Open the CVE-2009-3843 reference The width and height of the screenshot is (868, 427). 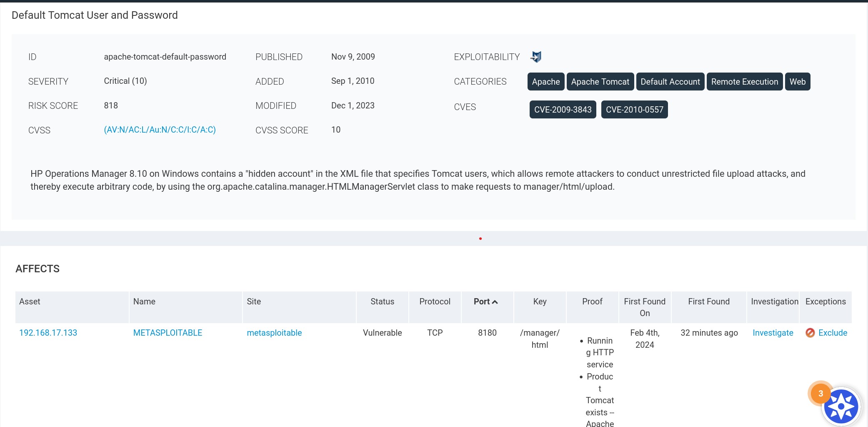click(563, 110)
